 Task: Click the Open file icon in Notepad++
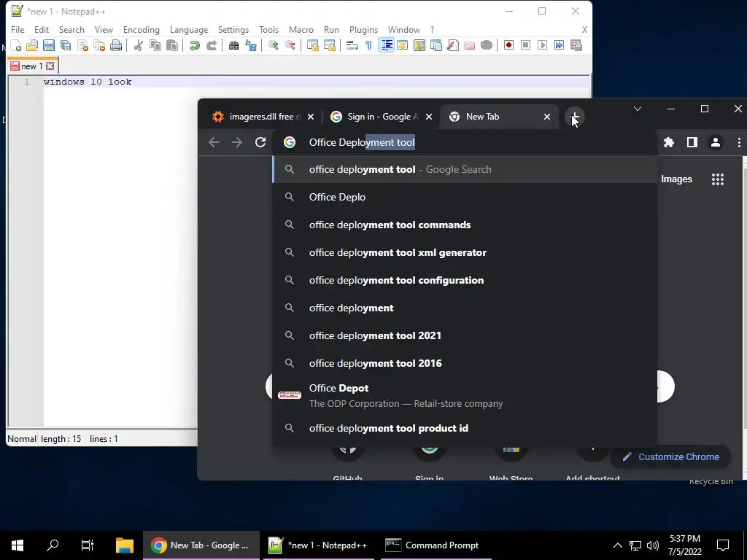tap(32, 45)
